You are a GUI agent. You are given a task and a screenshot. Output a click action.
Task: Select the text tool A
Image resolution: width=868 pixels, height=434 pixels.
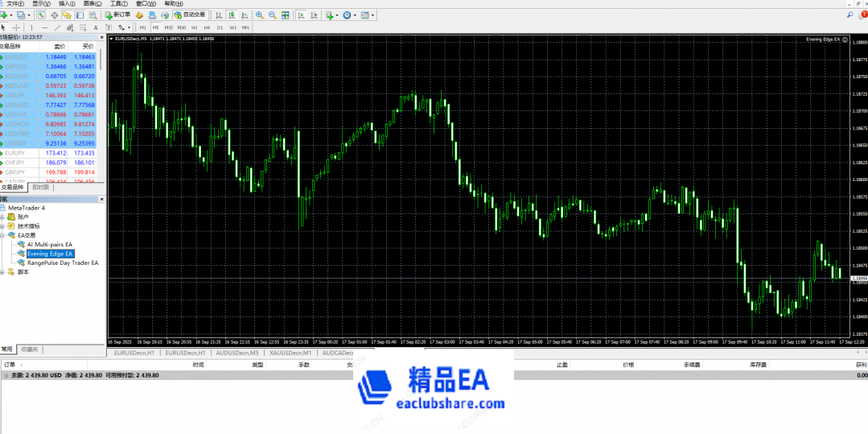tap(96, 27)
